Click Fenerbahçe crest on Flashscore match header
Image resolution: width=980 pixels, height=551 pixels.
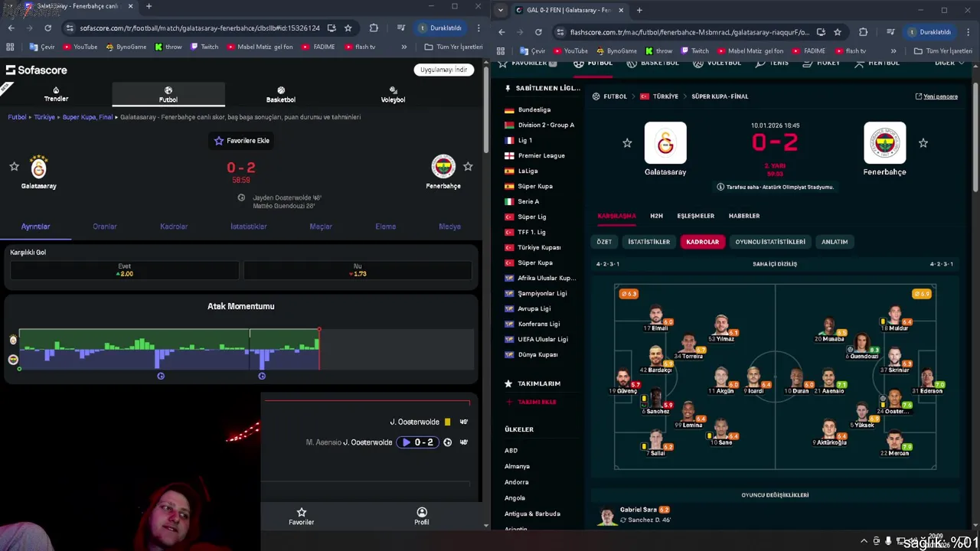pos(885,143)
